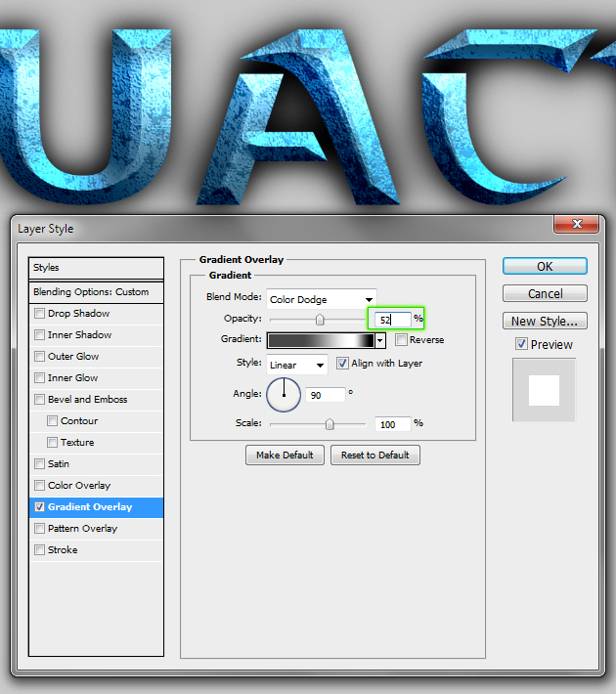Enable the Reverse checkbox
Viewport: 616px width, 694px height.
click(x=401, y=340)
